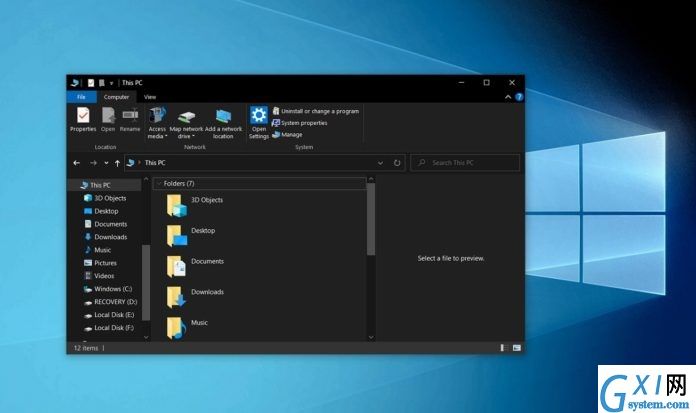This screenshot has height=413, width=696.
Task: Expand the address bar history dropdown
Action: tap(380, 163)
